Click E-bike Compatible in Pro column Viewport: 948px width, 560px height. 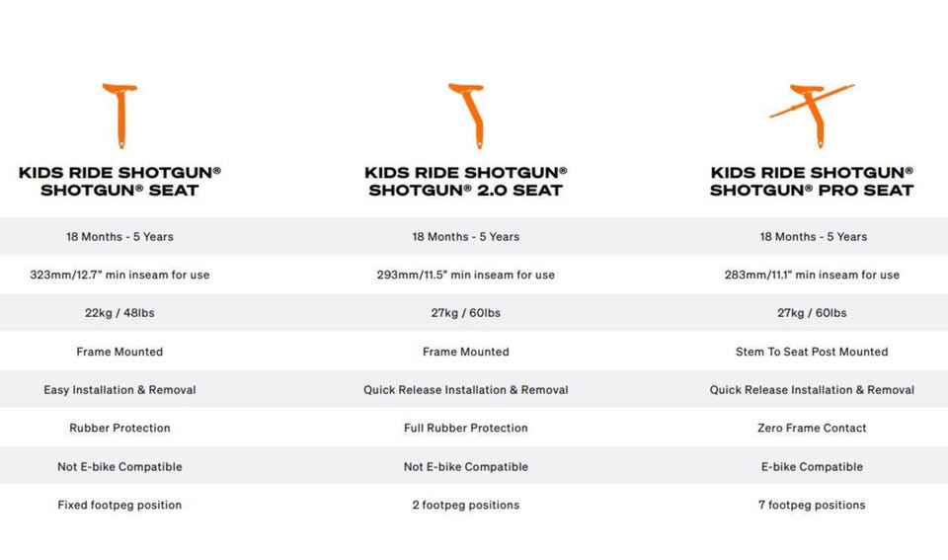[x=812, y=467]
